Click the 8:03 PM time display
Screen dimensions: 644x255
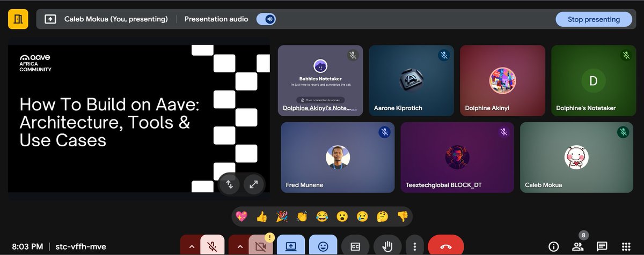[x=27, y=246]
